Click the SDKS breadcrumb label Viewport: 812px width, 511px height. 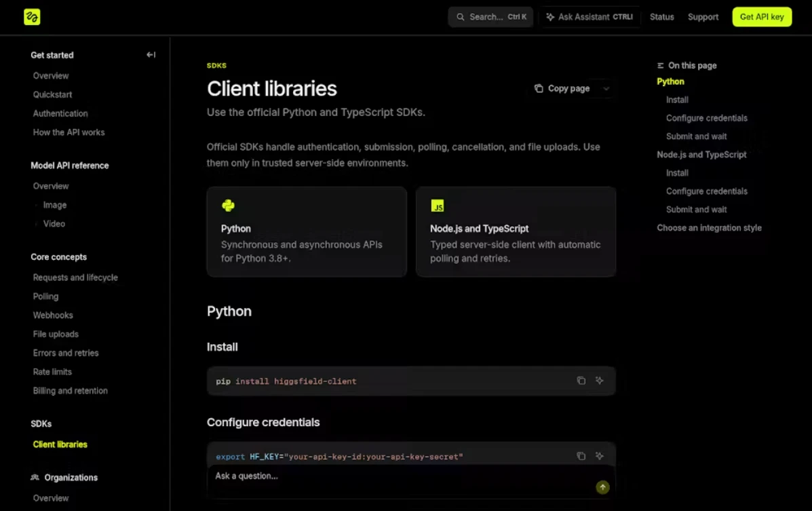click(216, 65)
